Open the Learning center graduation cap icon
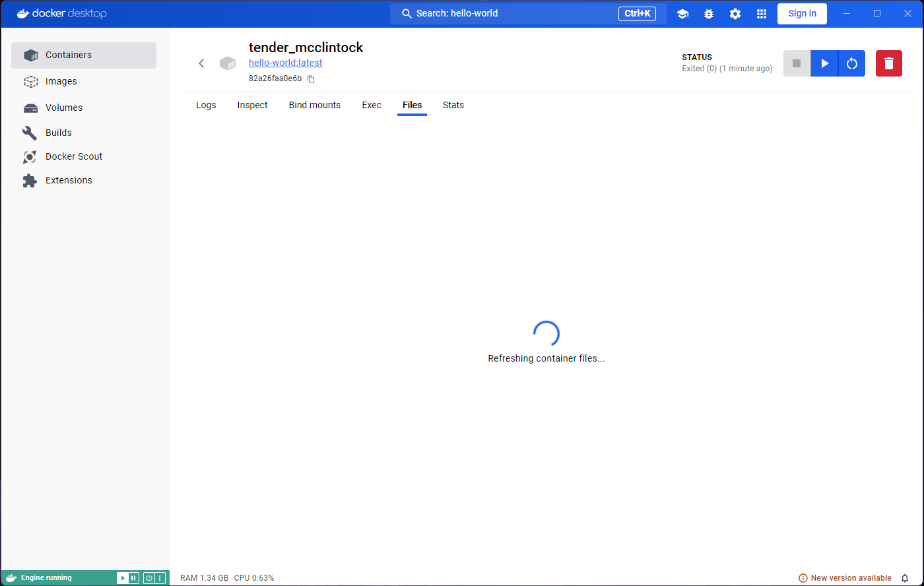The height and width of the screenshot is (586, 924). pos(682,14)
